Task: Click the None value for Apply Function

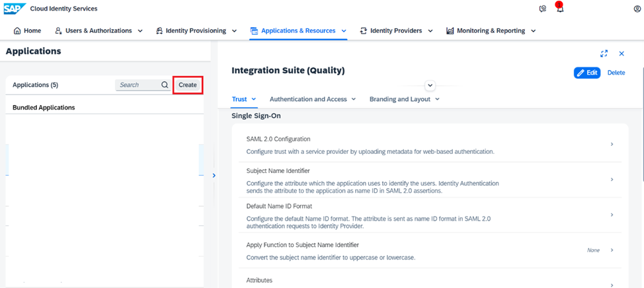Action: click(x=593, y=250)
